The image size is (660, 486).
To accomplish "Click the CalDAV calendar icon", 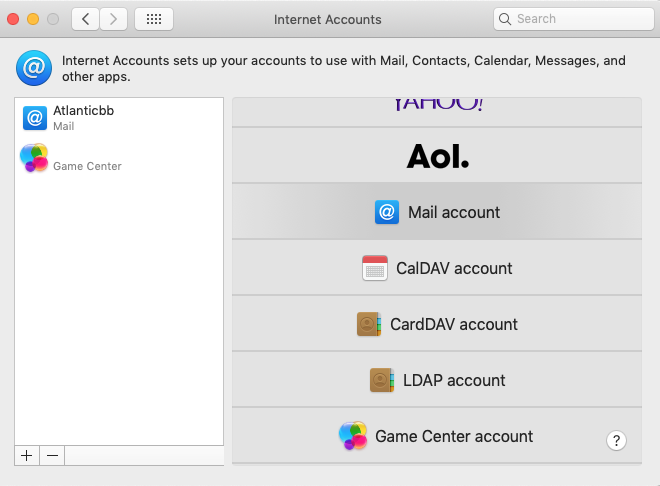I will [x=375, y=268].
